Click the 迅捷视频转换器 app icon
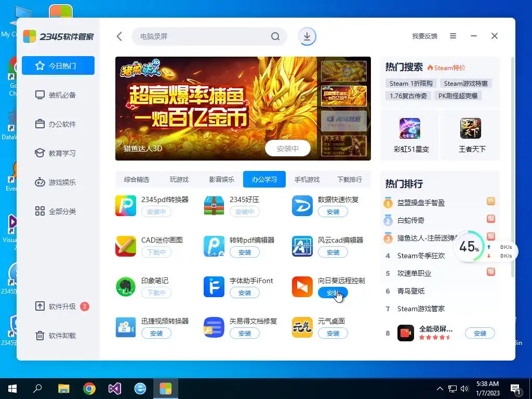 point(126,327)
